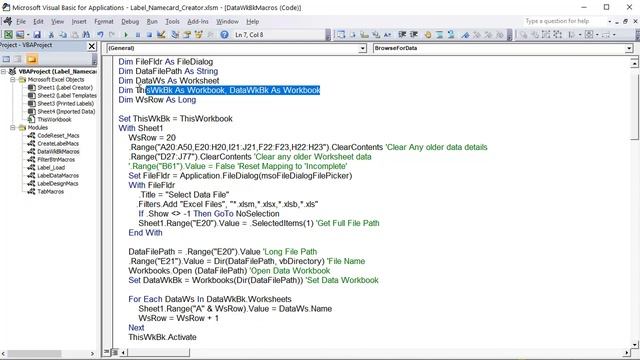The width and height of the screenshot is (640, 360).
Task: Run the macro with play icon
Action: point(126,35)
